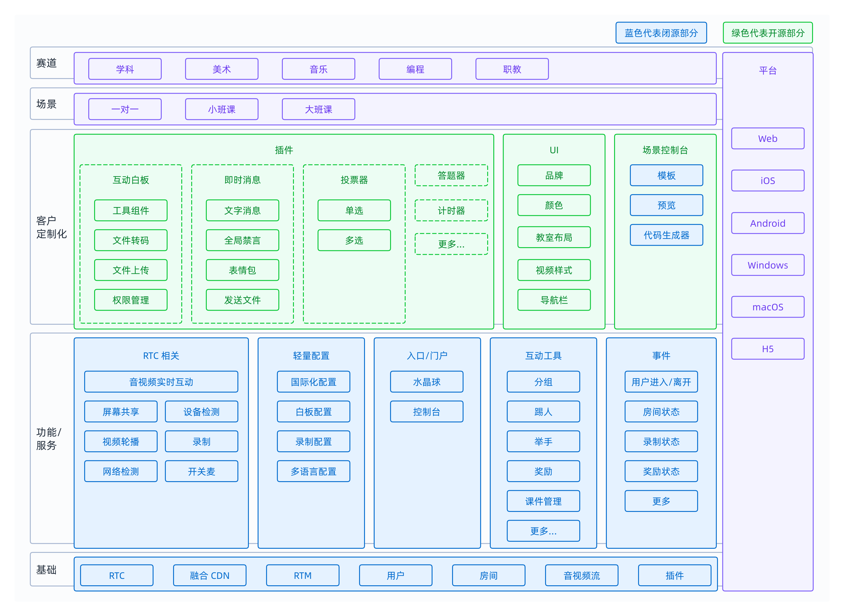This screenshot has height=616, width=844.
Task: Click 单选 under 投票器
Action: point(354,211)
